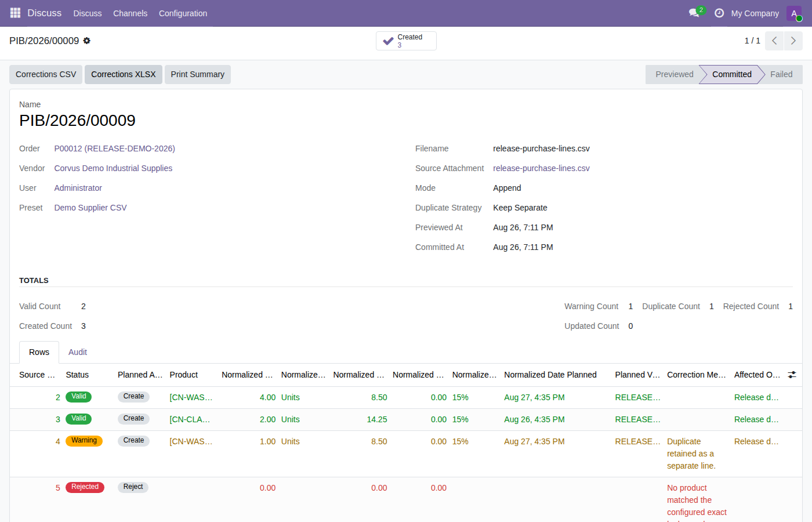Screen dimensions: 812x522
Task: Click the Rejected badge in row 5
Action: tap(85, 487)
